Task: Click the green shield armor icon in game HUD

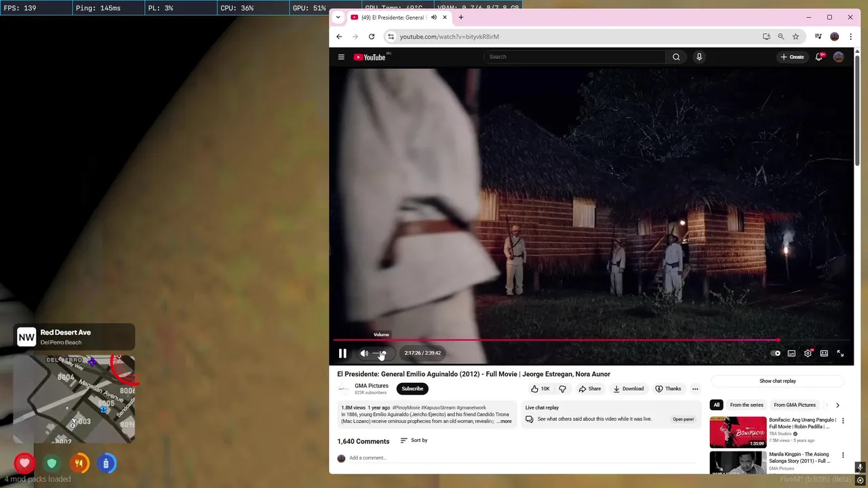Action: click(x=52, y=464)
